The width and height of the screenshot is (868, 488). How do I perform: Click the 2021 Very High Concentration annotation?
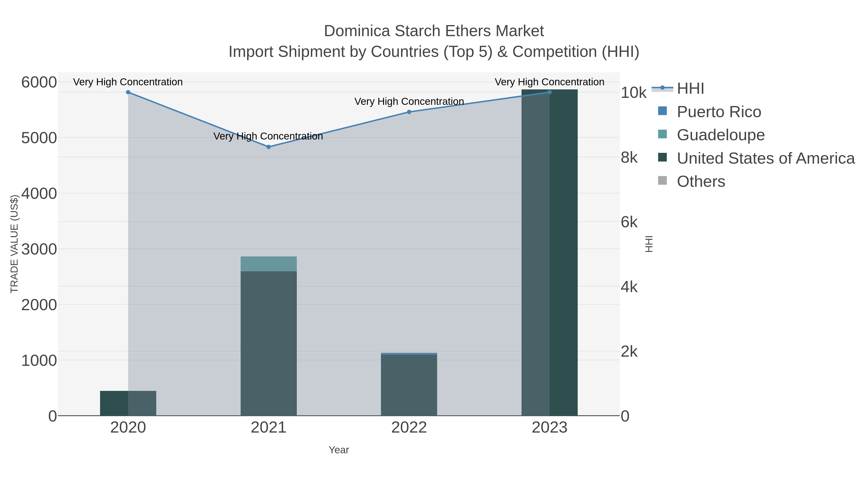[x=268, y=136]
